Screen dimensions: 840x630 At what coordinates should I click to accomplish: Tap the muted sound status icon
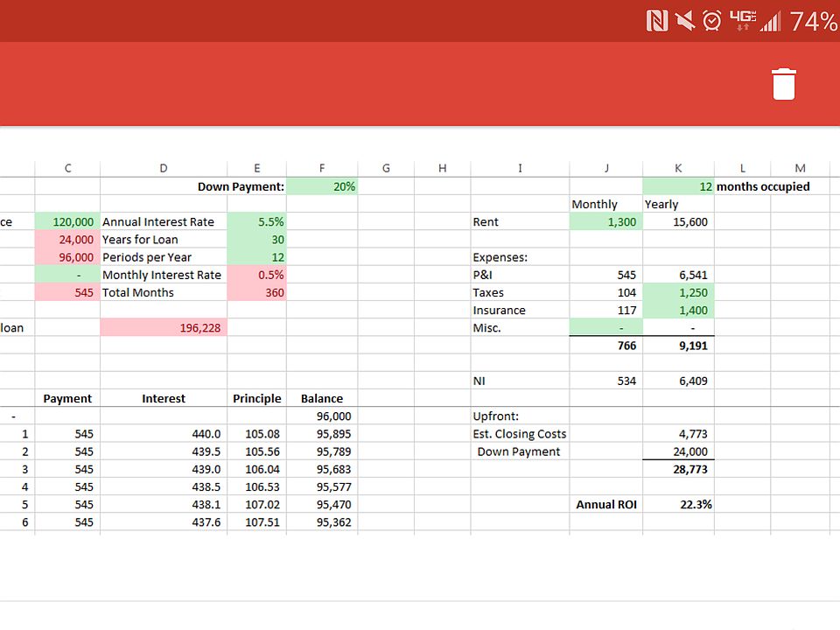tap(684, 21)
